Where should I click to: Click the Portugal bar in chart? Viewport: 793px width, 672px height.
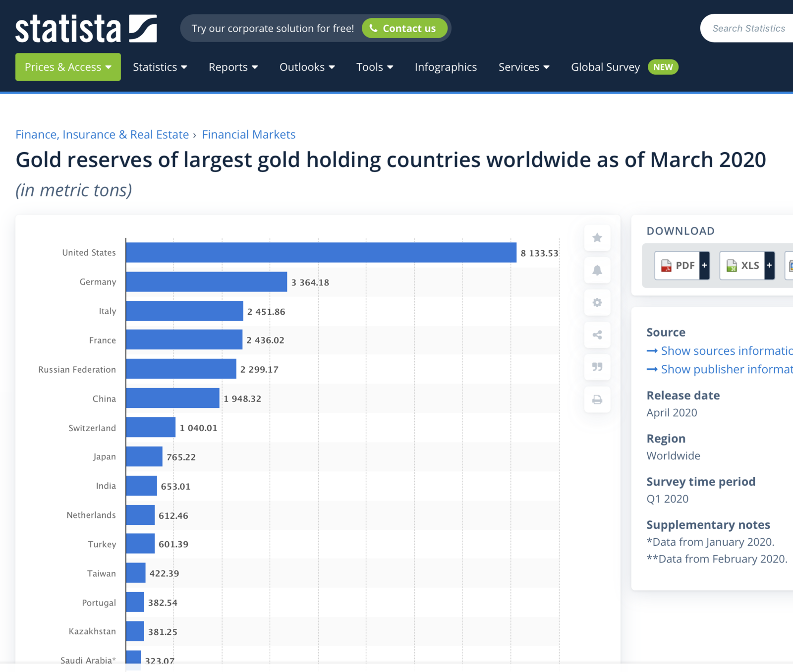pyautogui.click(x=135, y=602)
